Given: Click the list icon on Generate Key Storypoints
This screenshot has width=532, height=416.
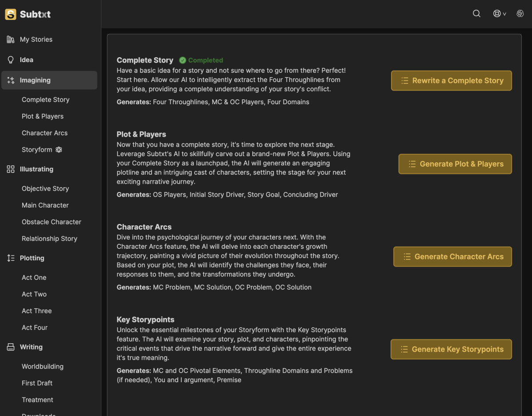Looking at the screenshot, I should (x=404, y=349).
